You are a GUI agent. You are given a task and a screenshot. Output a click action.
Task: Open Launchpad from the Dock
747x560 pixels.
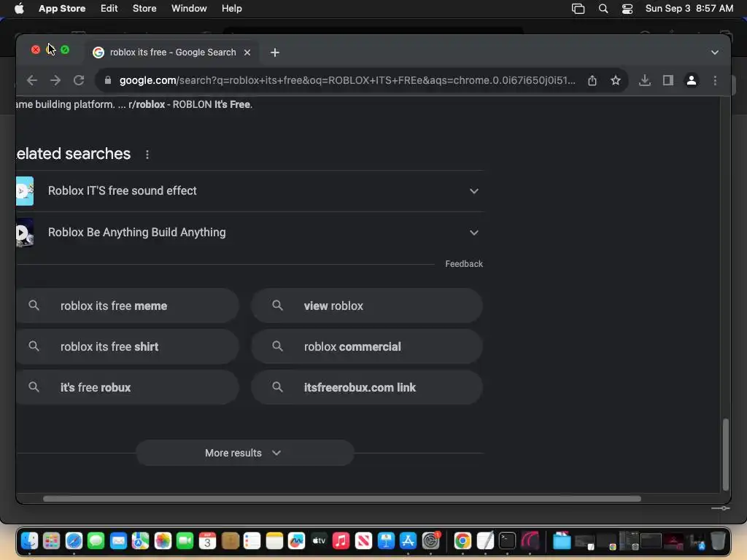point(52,540)
